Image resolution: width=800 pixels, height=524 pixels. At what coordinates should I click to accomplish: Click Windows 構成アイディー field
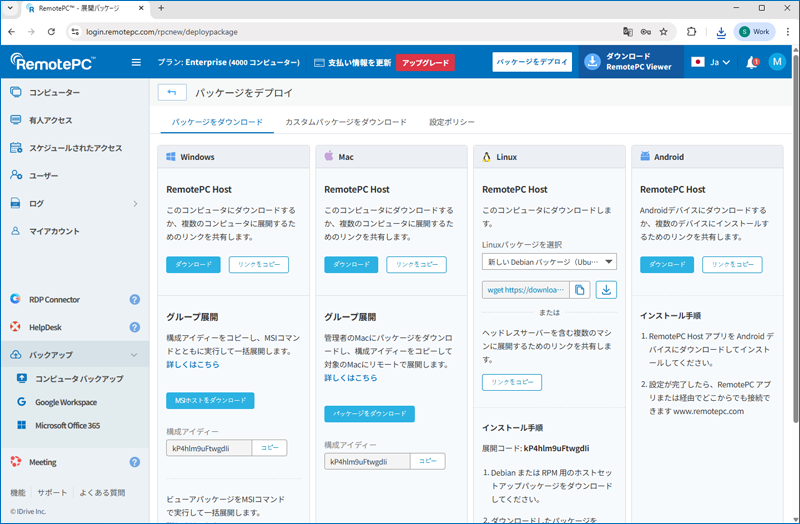tap(209, 448)
